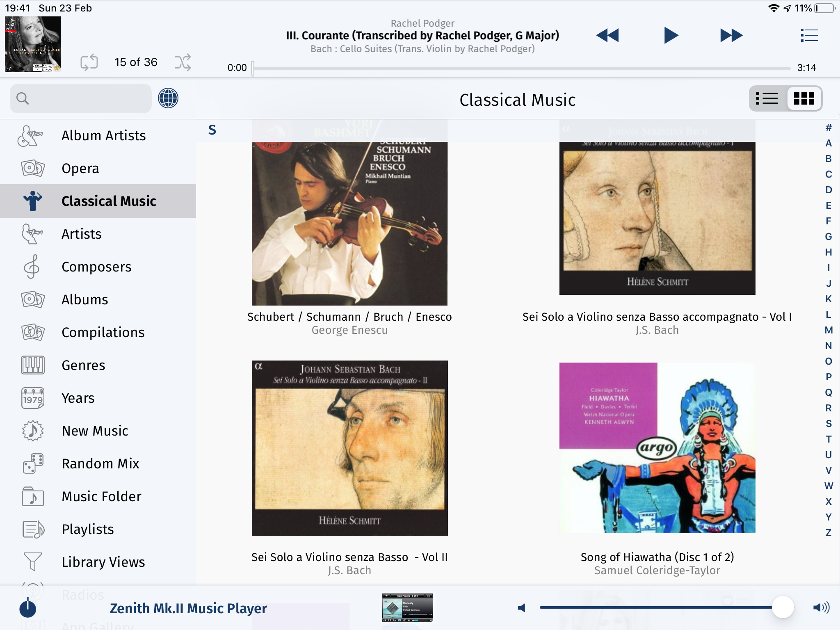Jump to letter B in the index
Image resolution: width=840 pixels, height=630 pixels.
pyautogui.click(x=829, y=159)
